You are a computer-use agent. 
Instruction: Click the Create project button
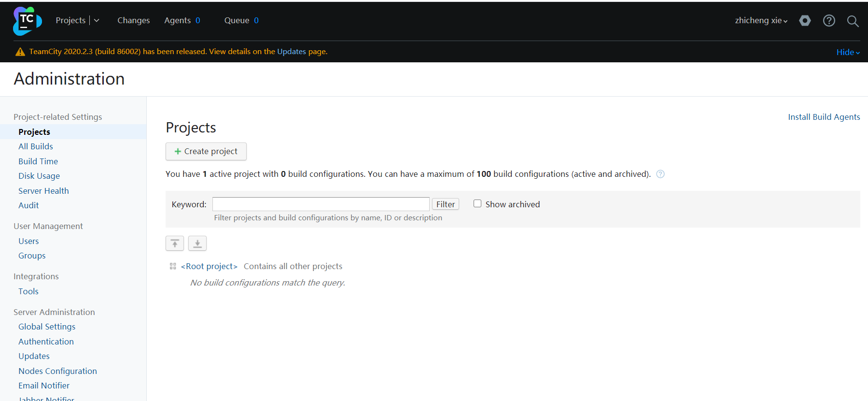(206, 151)
